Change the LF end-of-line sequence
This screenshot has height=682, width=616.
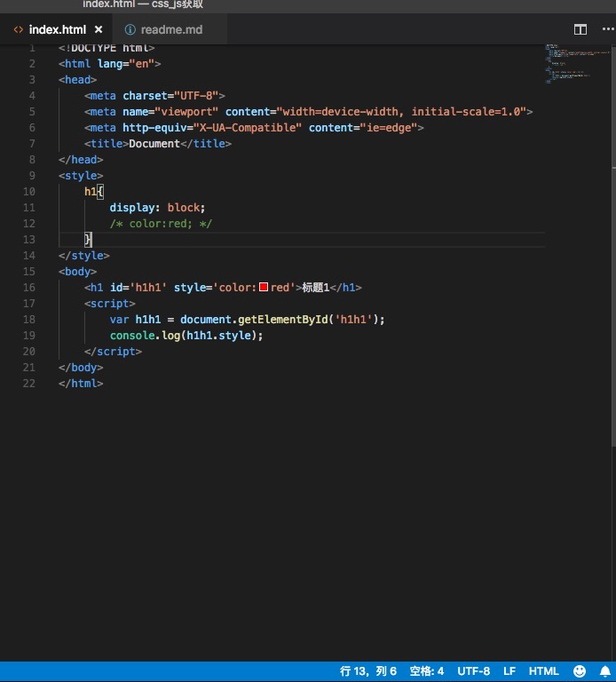(509, 671)
